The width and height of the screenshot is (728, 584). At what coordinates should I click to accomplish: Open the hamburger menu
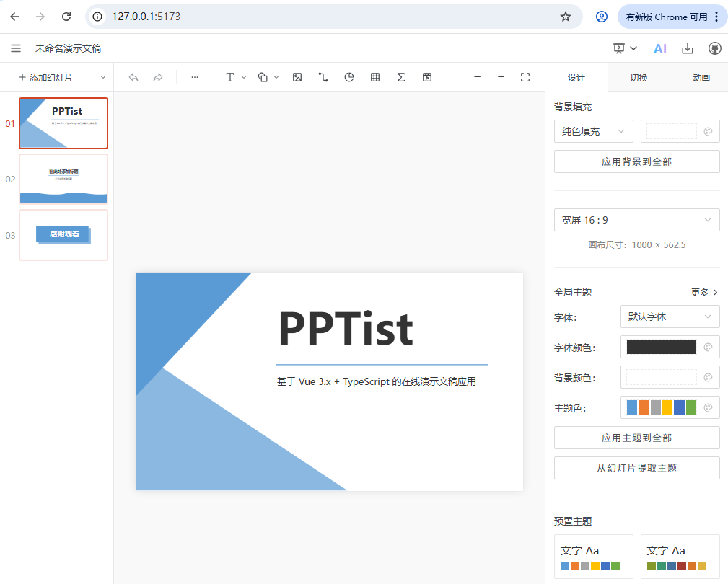click(16, 48)
